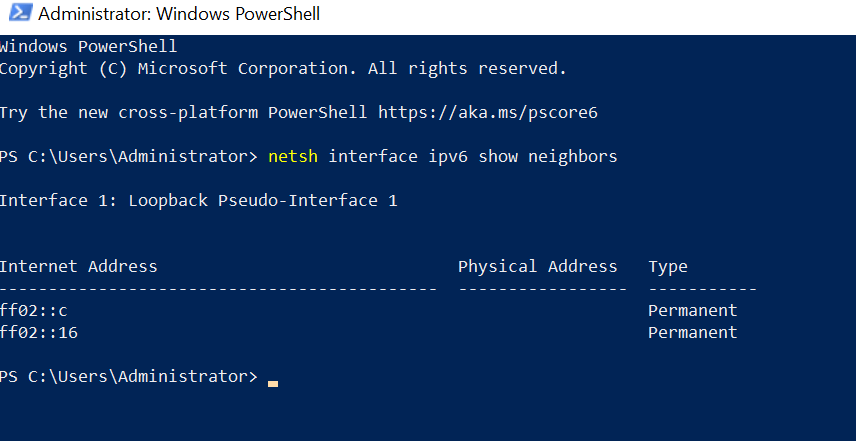Click 'Permanent' type in ff02::c row
Screen dimensions: 856x441
coord(693,311)
